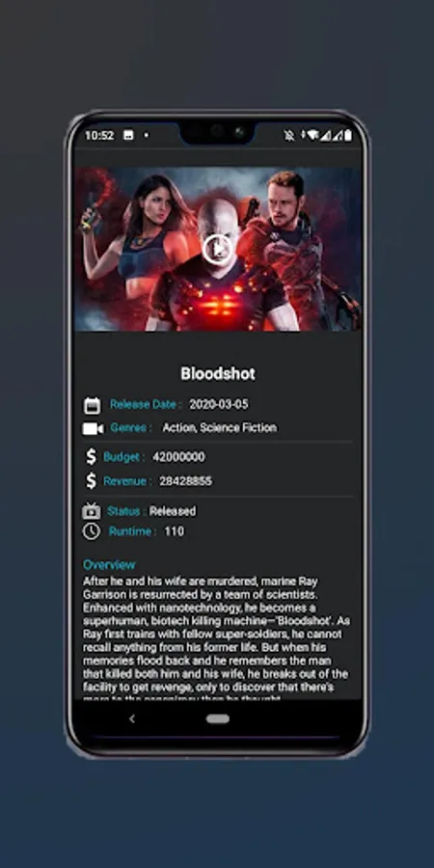434x868 pixels.
Task: Play the Bloodshot trailer
Action: pyautogui.click(x=218, y=249)
